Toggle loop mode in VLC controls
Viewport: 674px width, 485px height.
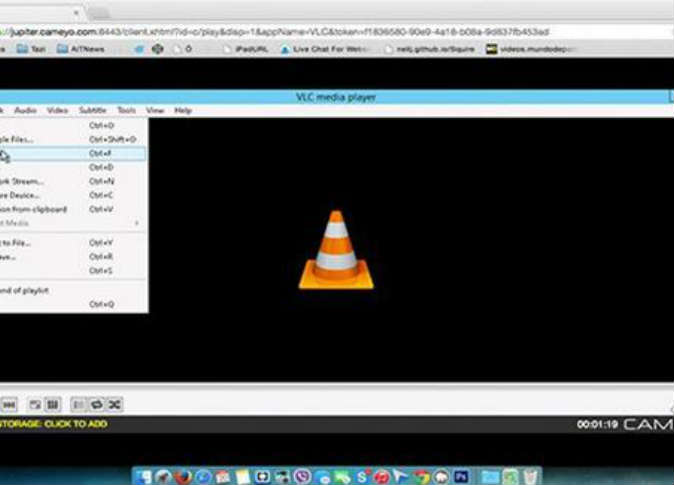pyautogui.click(x=98, y=404)
